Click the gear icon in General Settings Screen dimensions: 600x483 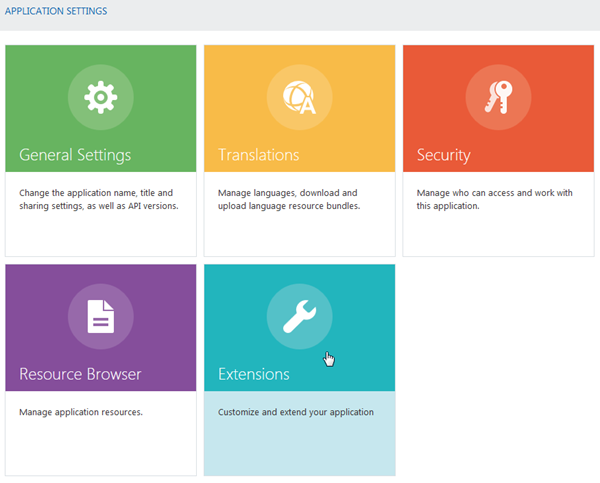point(101,97)
